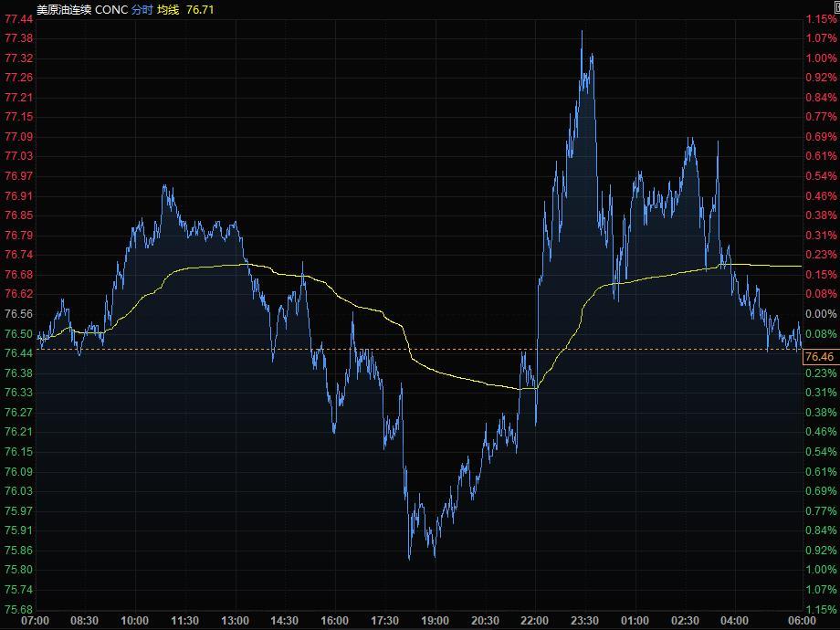Click the highest price peak near 23:30
The width and height of the screenshot is (840, 630).
click(582, 32)
